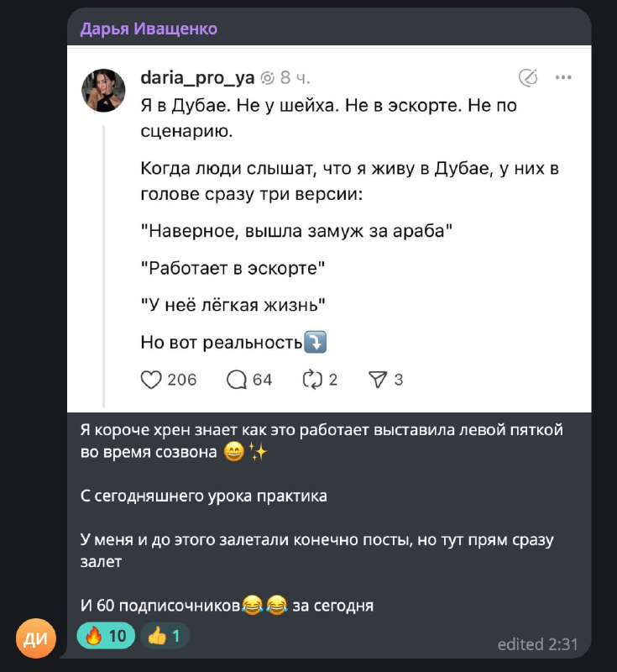
Task: Click the quote 'Работает в эскорте'
Action: point(233,268)
